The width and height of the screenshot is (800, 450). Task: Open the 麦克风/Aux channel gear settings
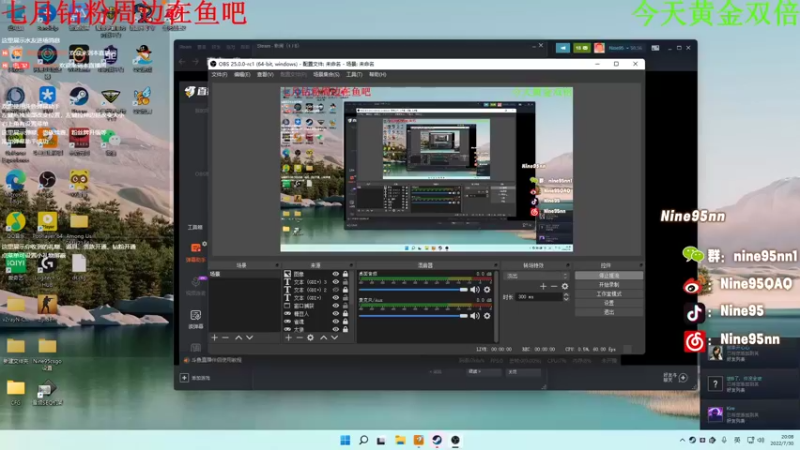coord(487,316)
